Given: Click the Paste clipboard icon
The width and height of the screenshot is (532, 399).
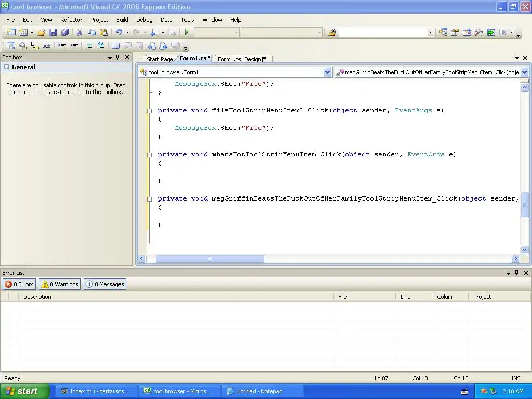Looking at the screenshot, I should 104,32.
